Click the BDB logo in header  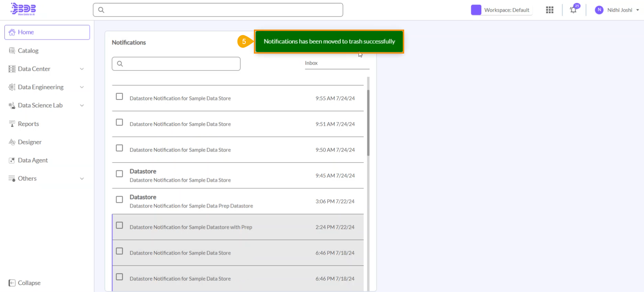[x=23, y=9]
